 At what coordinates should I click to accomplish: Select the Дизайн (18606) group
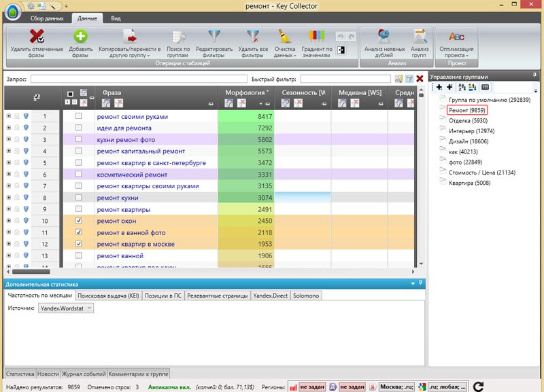click(469, 141)
